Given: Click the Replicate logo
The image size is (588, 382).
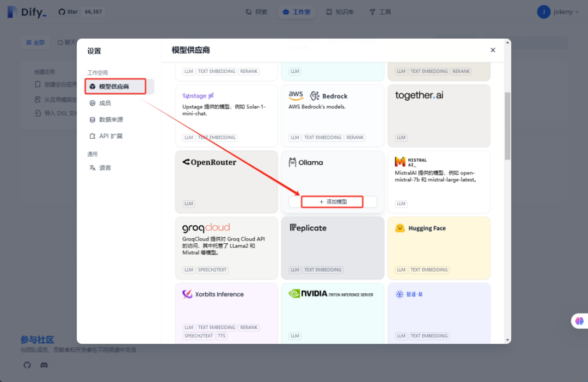Looking at the screenshot, I should tap(308, 228).
